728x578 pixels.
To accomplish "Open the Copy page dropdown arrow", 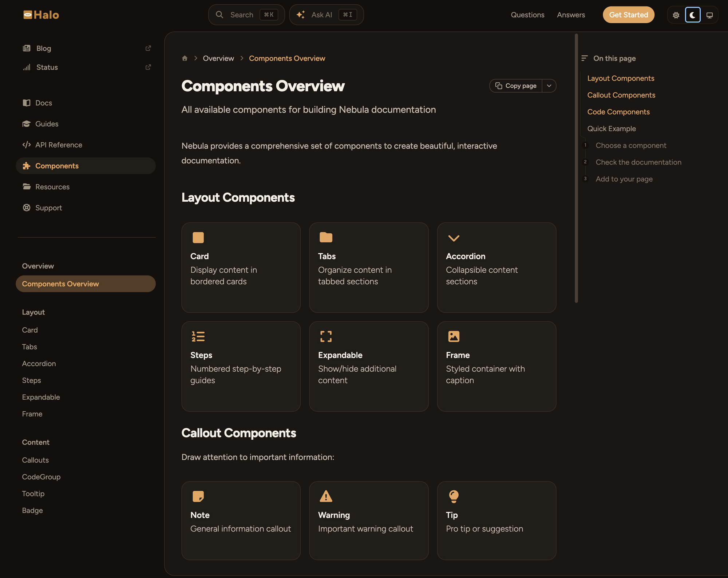I will tap(549, 86).
